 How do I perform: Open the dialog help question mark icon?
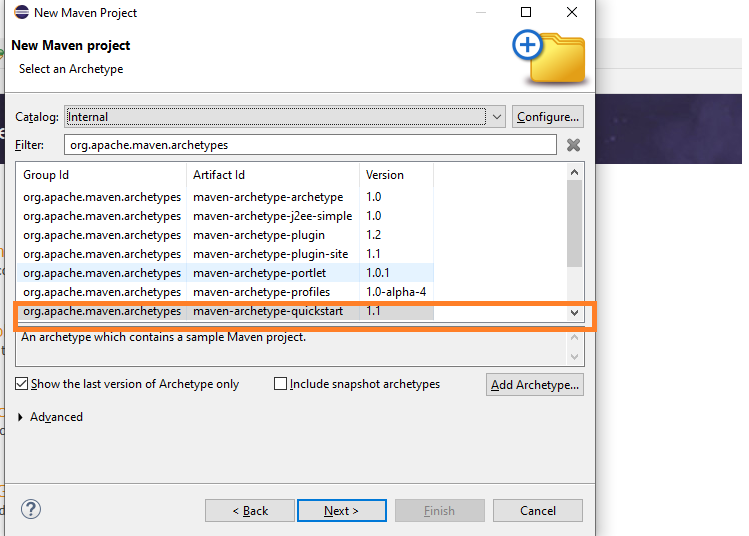(x=31, y=509)
